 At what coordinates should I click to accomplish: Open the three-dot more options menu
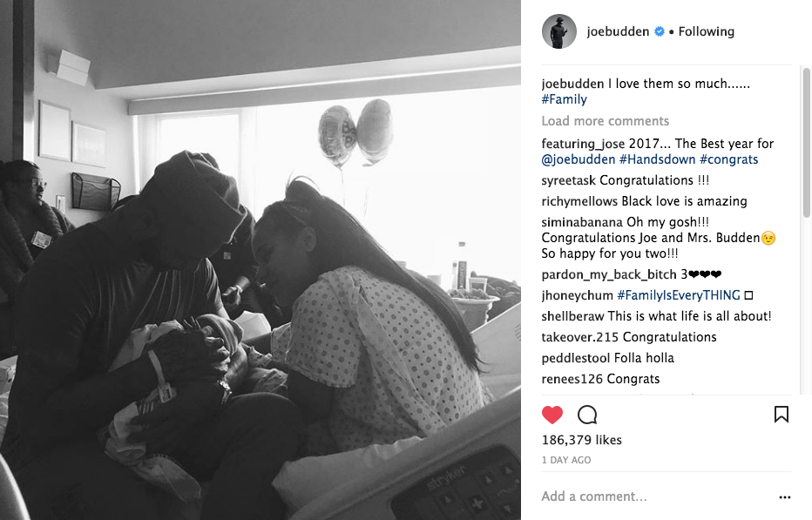(784, 497)
